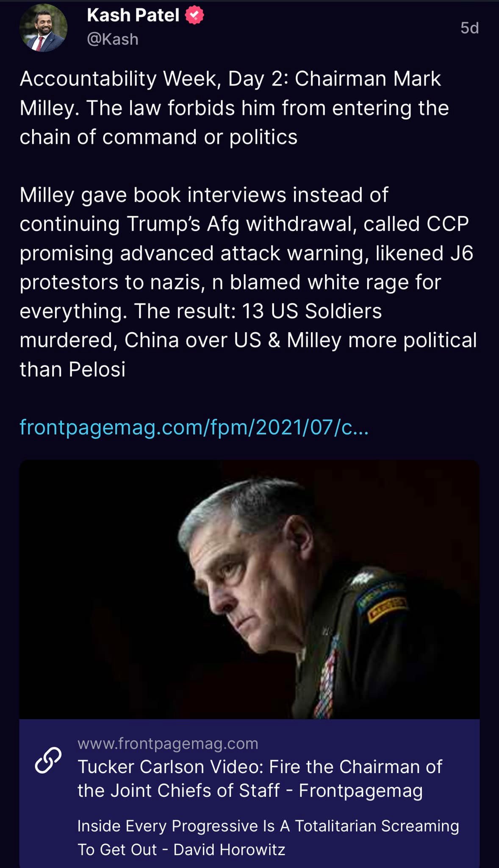The image size is (499, 868).
Task: Open the @Kash handle
Action: tap(113, 39)
